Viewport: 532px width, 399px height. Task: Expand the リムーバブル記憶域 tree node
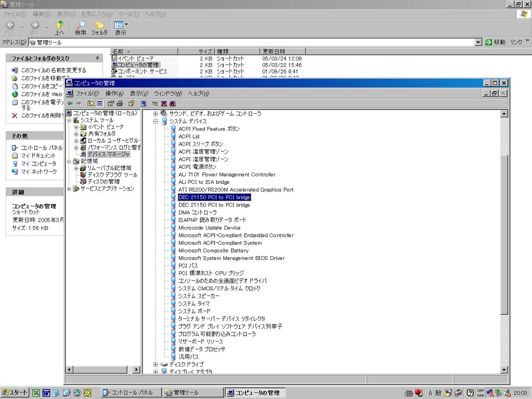pyautogui.click(x=76, y=168)
